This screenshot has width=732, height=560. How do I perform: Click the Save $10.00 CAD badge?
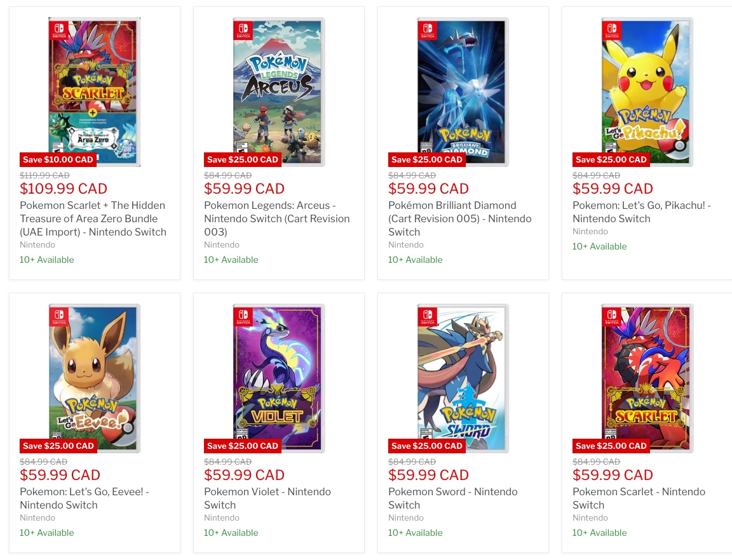pyautogui.click(x=58, y=159)
